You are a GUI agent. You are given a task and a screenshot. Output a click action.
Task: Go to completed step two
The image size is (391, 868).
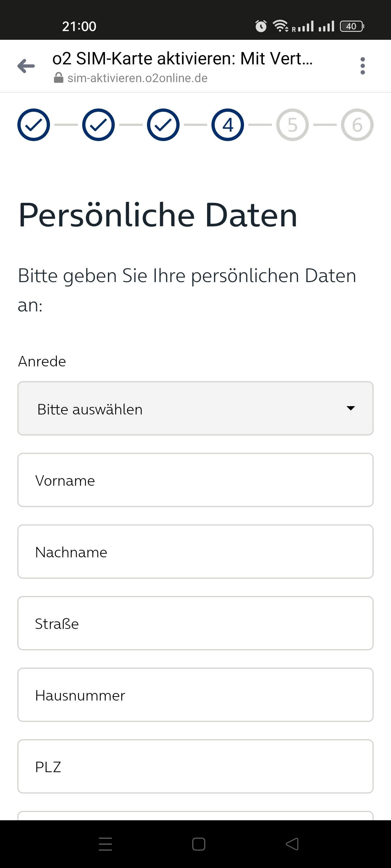pyautogui.click(x=98, y=125)
